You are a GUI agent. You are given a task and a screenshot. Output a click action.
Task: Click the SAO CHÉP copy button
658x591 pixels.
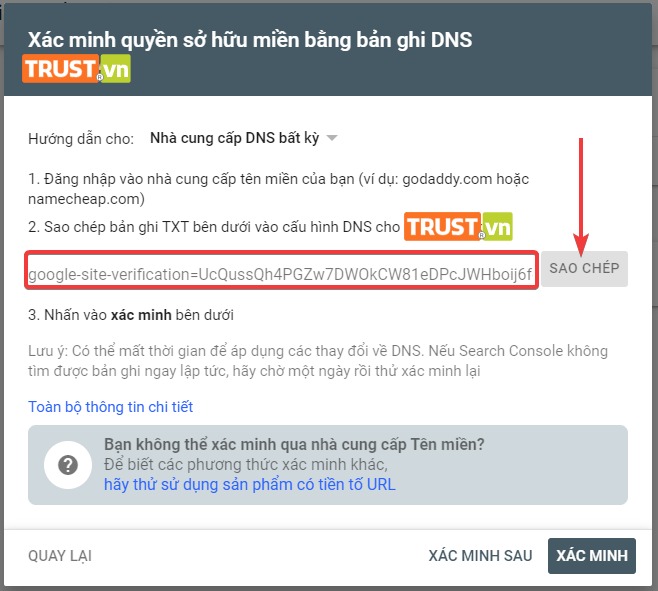click(584, 269)
